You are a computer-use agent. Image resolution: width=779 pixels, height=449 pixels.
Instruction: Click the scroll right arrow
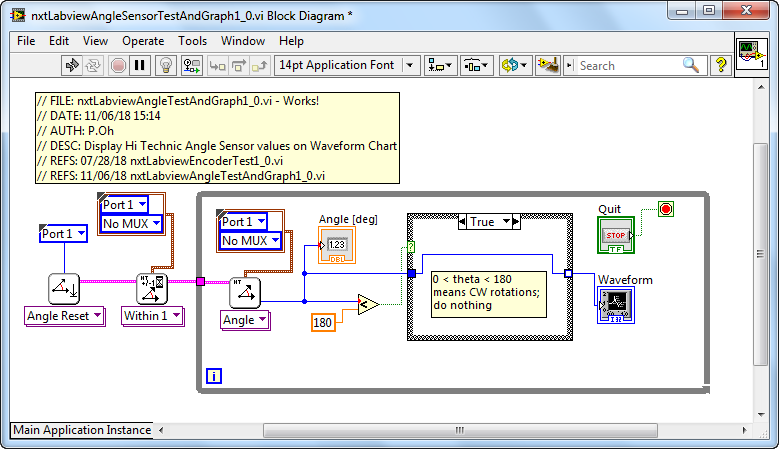(744, 430)
